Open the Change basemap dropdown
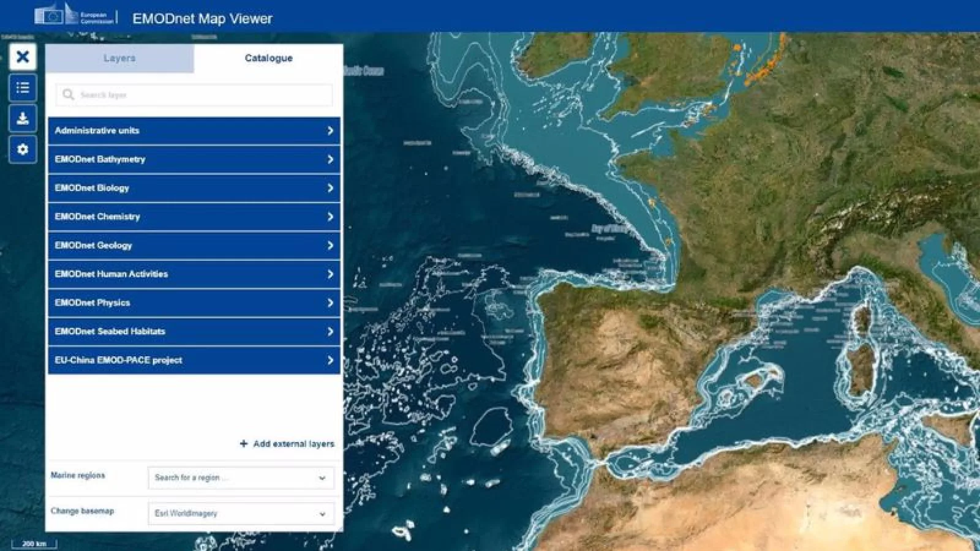This screenshot has height=551, width=980. click(x=241, y=514)
